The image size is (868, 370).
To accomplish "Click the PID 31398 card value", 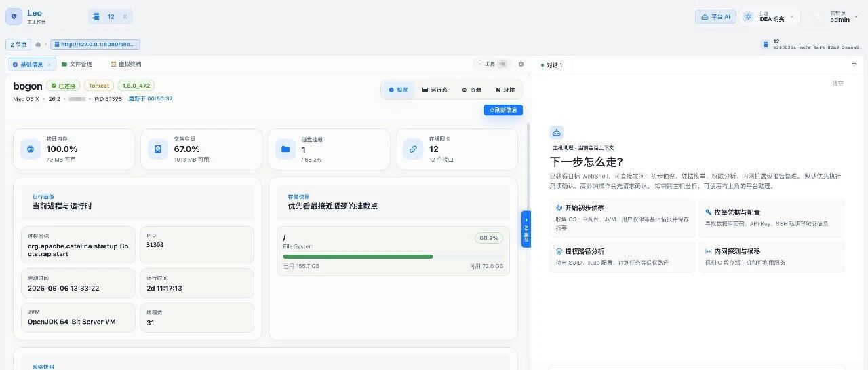I will [155, 245].
